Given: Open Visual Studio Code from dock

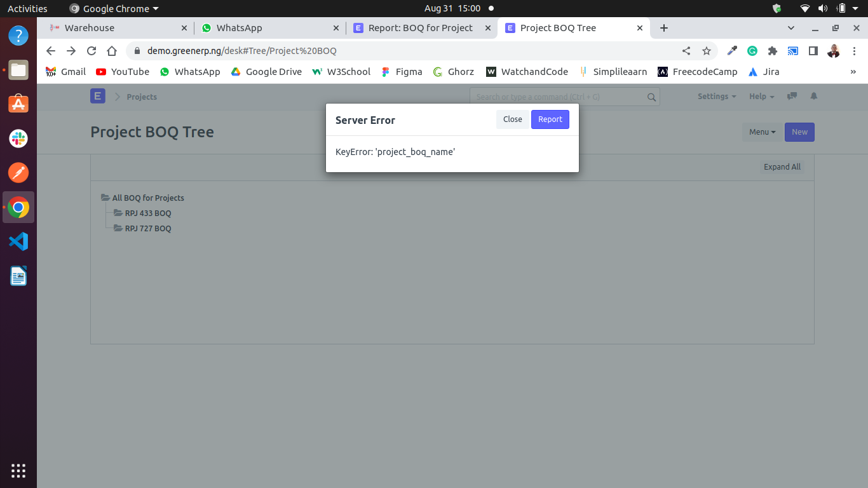Looking at the screenshot, I should coord(18,241).
